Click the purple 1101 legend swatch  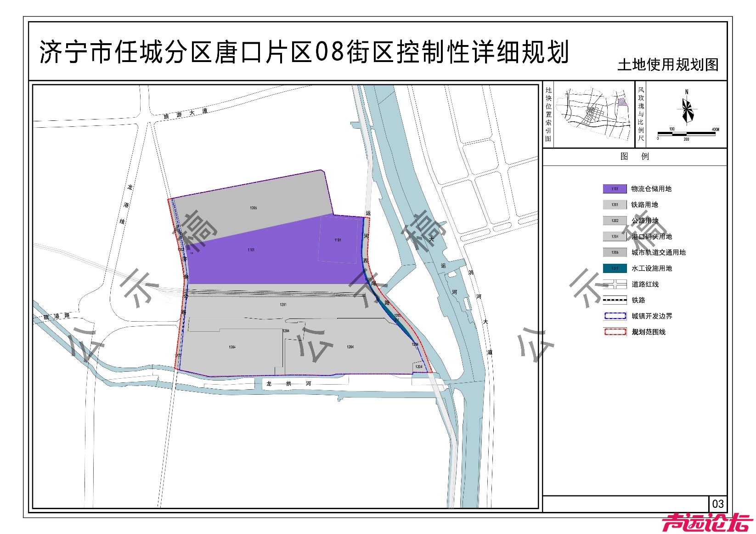point(615,189)
